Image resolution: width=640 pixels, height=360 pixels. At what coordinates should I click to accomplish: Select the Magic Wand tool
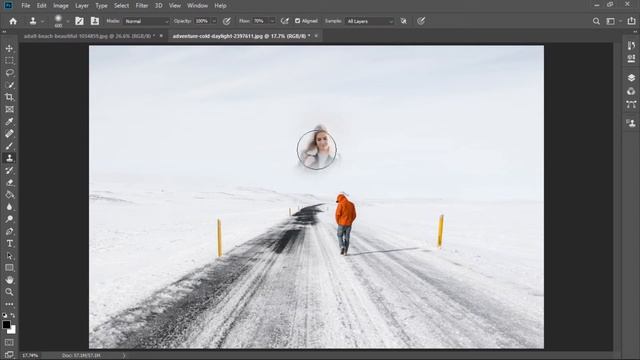pyautogui.click(x=9, y=85)
